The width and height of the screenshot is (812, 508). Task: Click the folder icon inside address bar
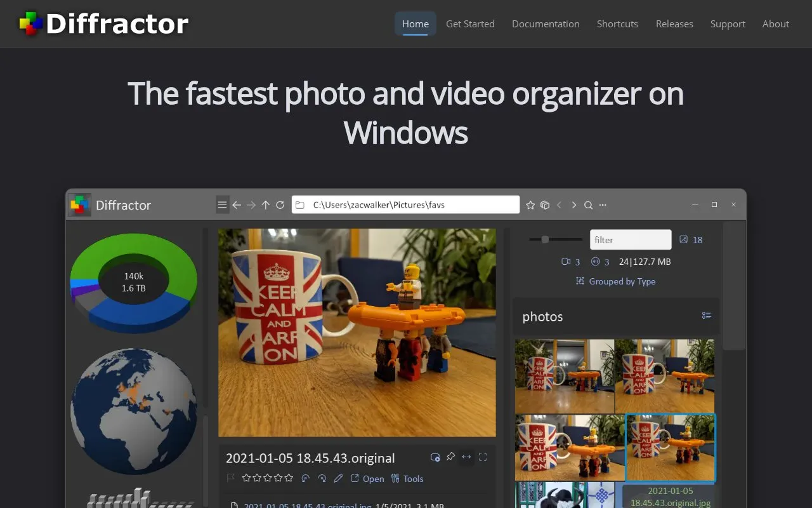pos(300,205)
